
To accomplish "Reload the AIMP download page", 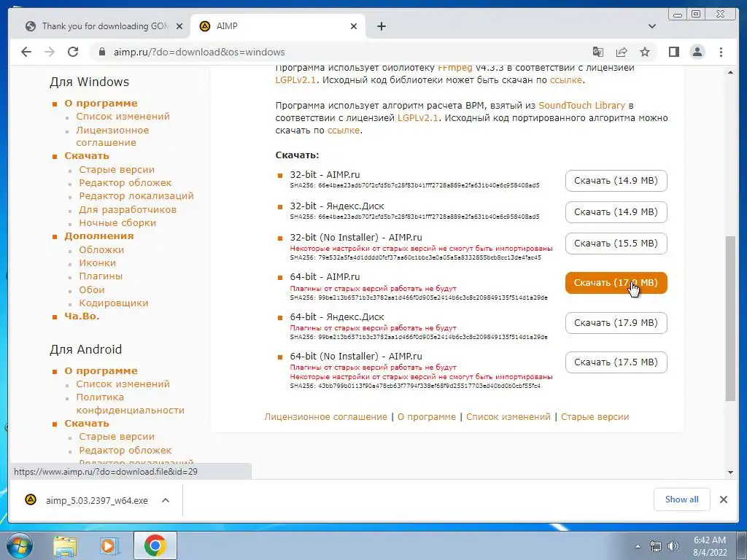I will point(73,52).
